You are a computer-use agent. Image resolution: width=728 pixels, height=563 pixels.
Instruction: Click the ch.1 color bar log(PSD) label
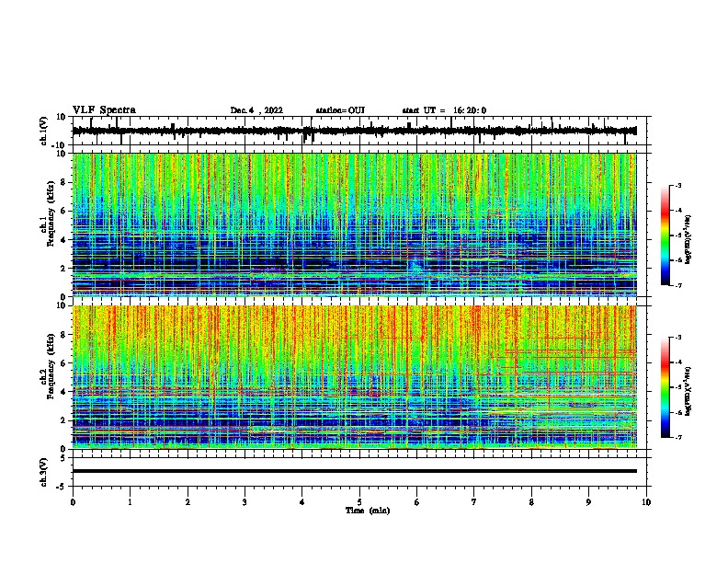click(x=688, y=240)
